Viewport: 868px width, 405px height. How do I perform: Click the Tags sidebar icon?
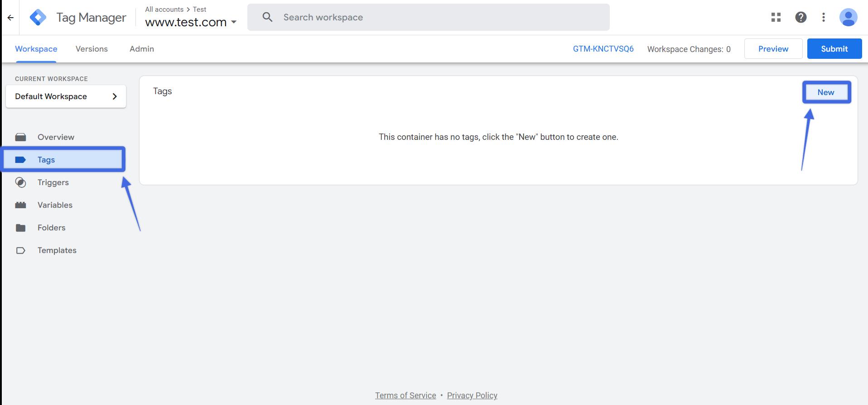[21, 160]
